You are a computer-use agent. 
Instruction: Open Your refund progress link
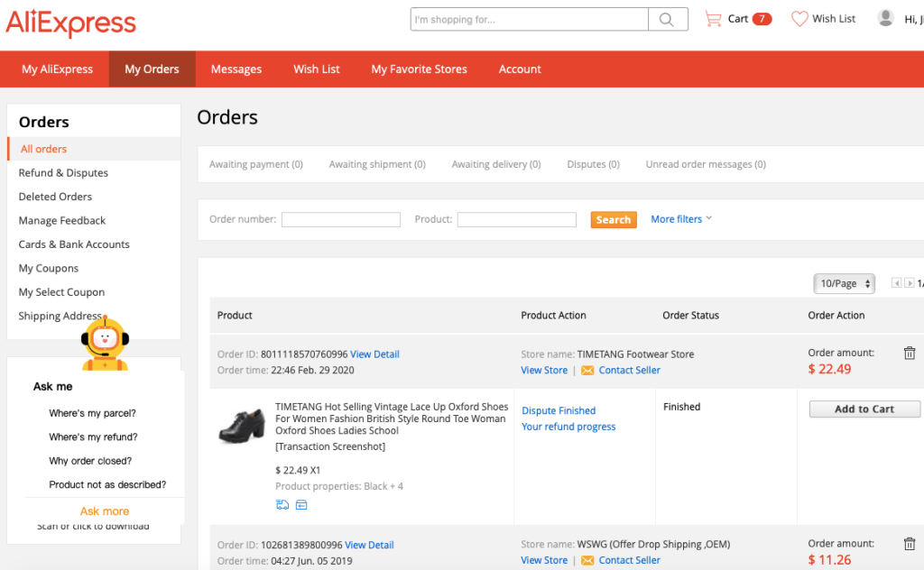[568, 427]
